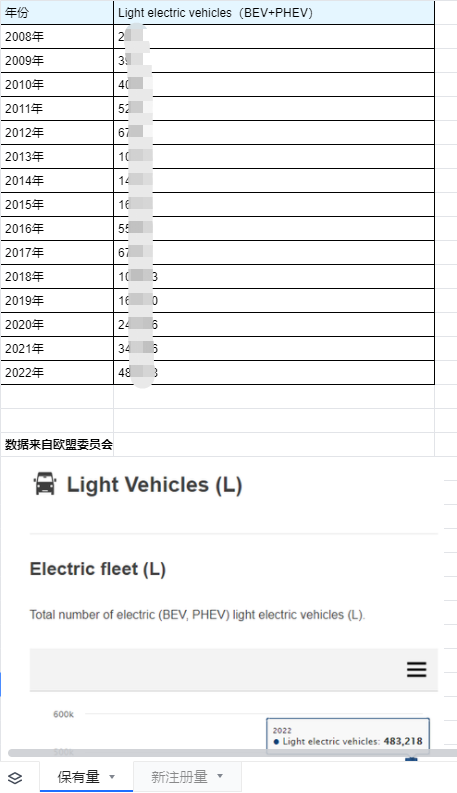Screen dimensions: 457x793
Task: Click the 数据来自欧盟委员会 cell
Action: (57, 445)
